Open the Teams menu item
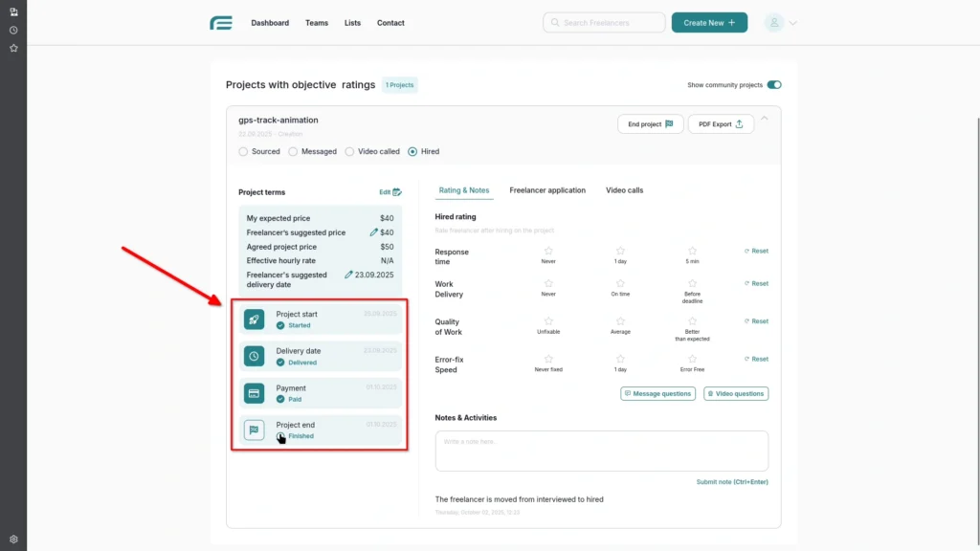Viewport: 980px width, 551px height. (317, 23)
